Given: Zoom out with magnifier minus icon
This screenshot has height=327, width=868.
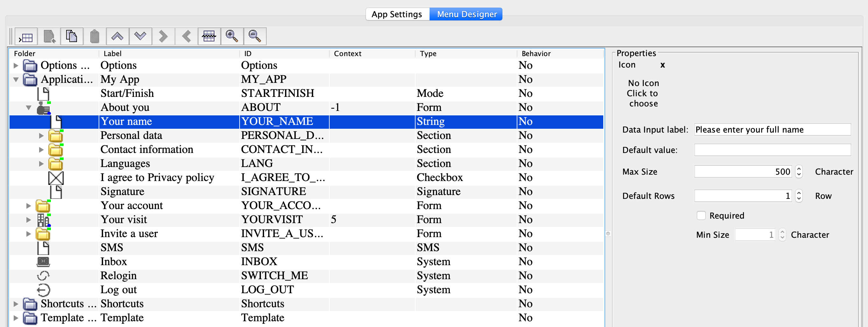Looking at the screenshot, I should click(x=255, y=36).
